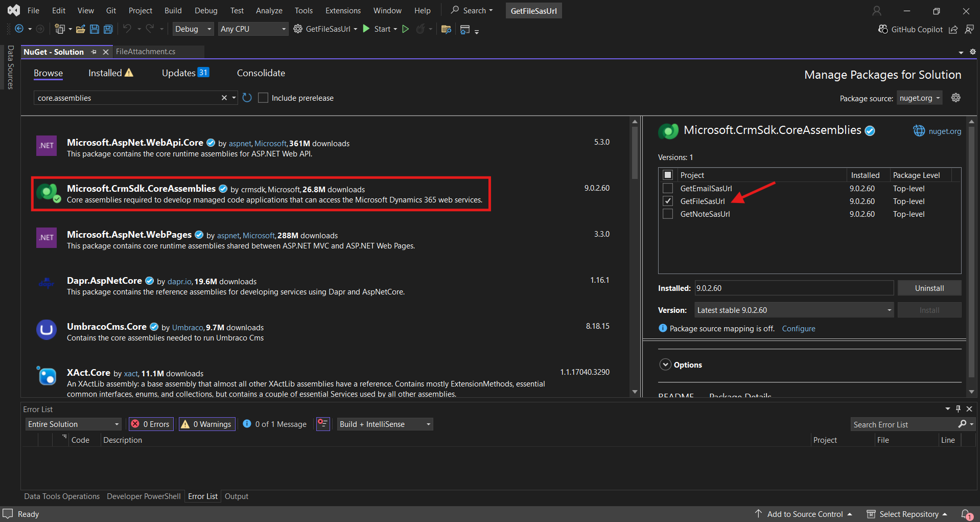Viewport: 980px width, 522px height.
Task: Click the Configure package source mapping link
Action: pyautogui.click(x=798, y=328)
